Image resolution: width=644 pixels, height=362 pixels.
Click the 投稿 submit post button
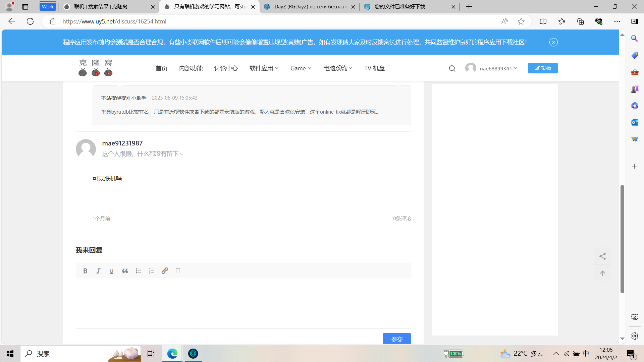click(x=543, y=68)
